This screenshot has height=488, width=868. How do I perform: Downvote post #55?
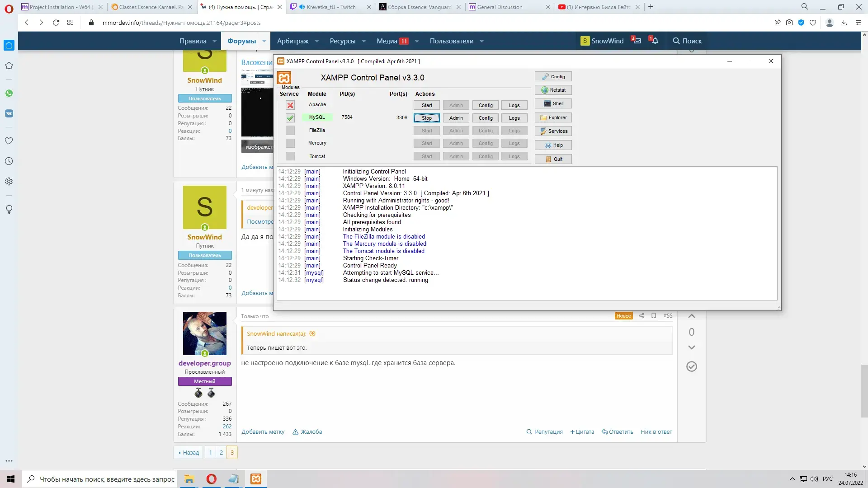[692, 347]
